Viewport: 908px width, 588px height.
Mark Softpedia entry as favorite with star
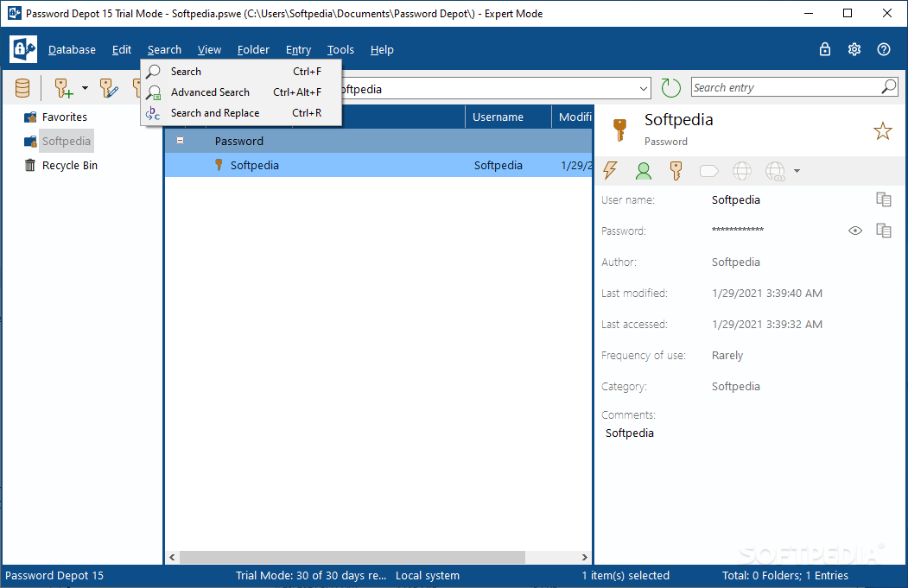[x=883, y=130]
